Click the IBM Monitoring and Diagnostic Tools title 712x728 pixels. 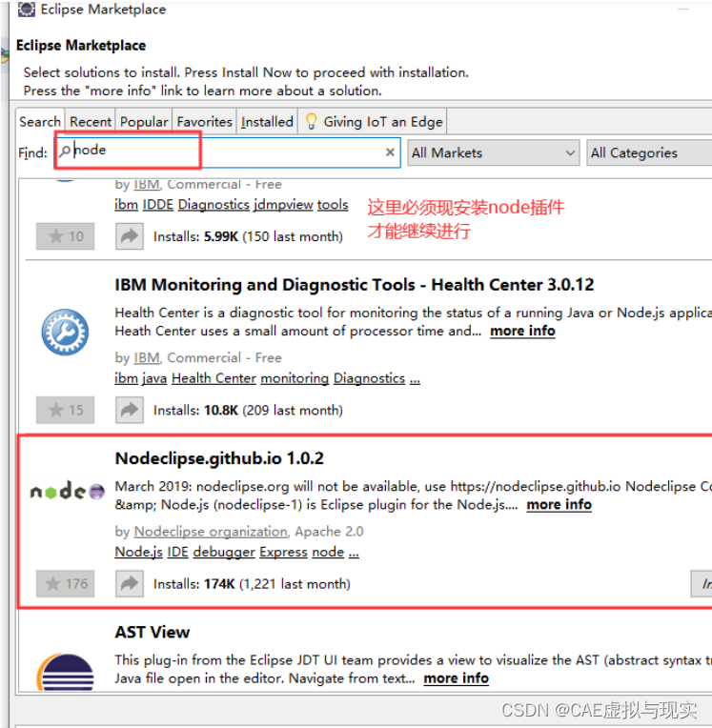click(x=355, y=285)
